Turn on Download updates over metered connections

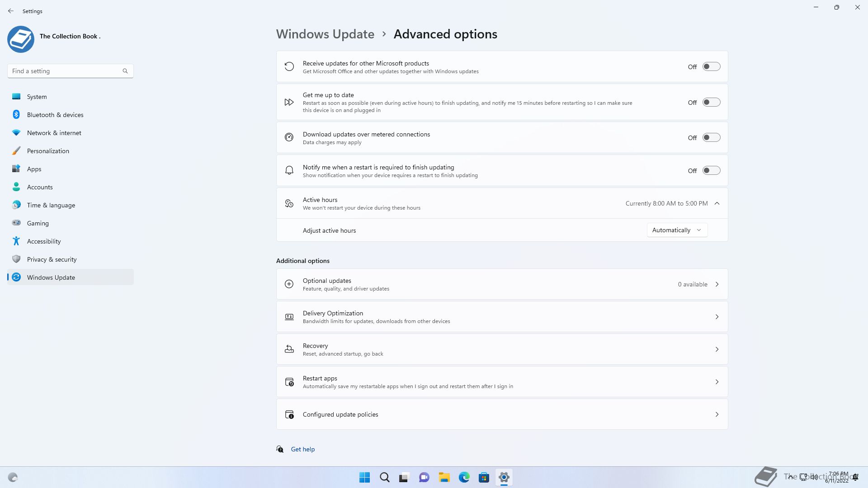tap(711, 137)
